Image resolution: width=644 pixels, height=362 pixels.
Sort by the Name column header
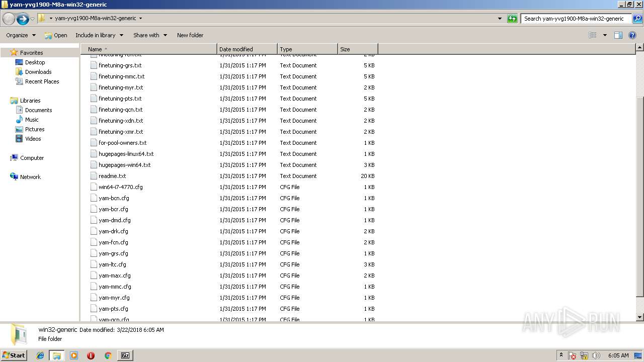click(149, 49)
